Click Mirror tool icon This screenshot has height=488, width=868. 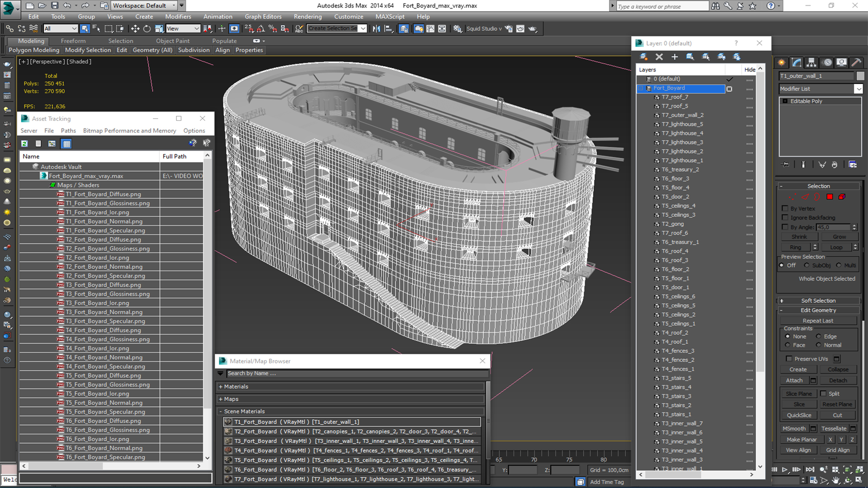[x=376, y=28]
